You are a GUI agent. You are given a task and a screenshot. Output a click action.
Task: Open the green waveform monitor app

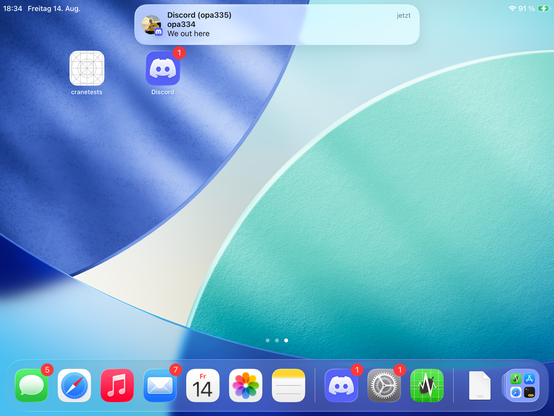tap(427, 386)
